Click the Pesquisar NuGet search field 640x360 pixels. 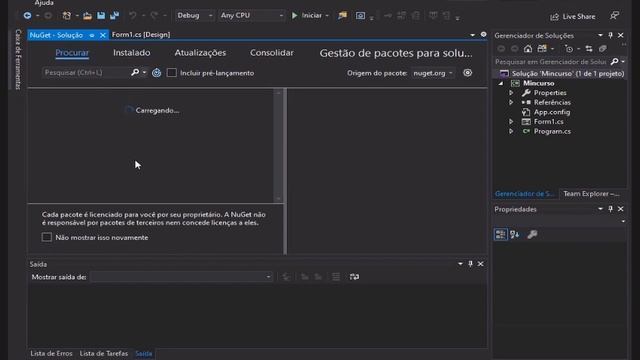coord(86,73)
